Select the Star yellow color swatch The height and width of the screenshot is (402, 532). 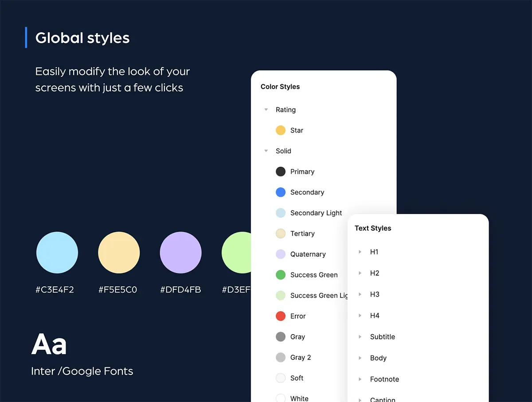tap(281, 130)
